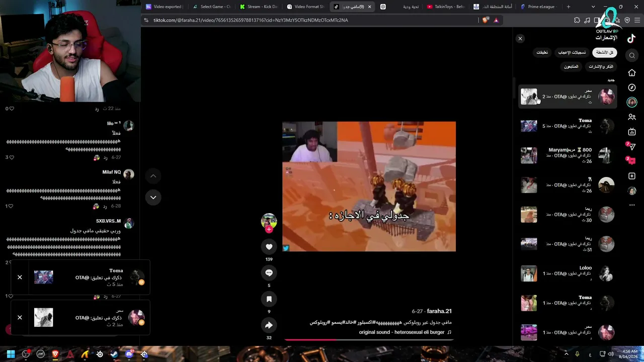644x362 pixels.
Task: Select the كل الأنشطة notifications filter
Action: [x=604, y=52]
